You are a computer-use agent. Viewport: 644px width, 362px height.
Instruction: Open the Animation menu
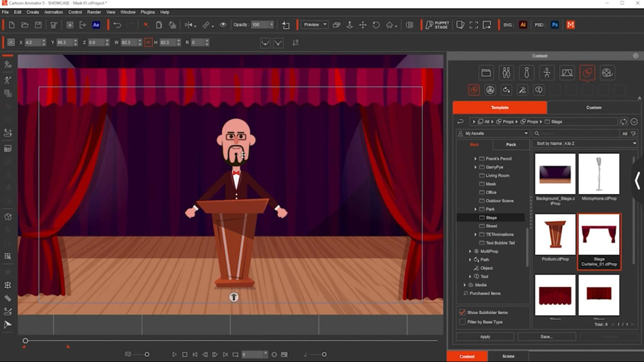(x=53, y=12)
